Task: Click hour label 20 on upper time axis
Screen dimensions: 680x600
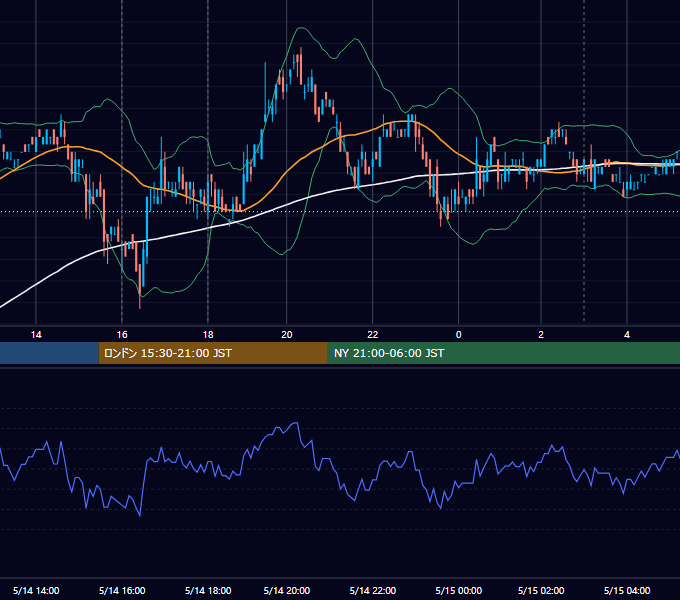Action: coord(287,335)
